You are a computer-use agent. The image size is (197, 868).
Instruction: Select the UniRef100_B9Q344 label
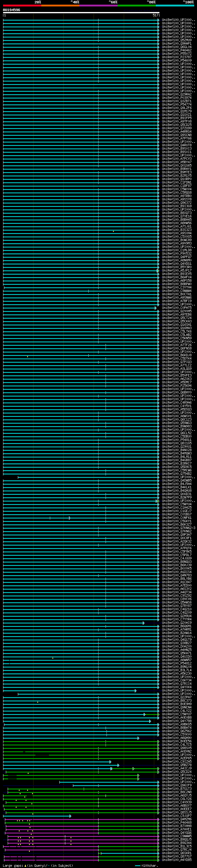(177, 843)
